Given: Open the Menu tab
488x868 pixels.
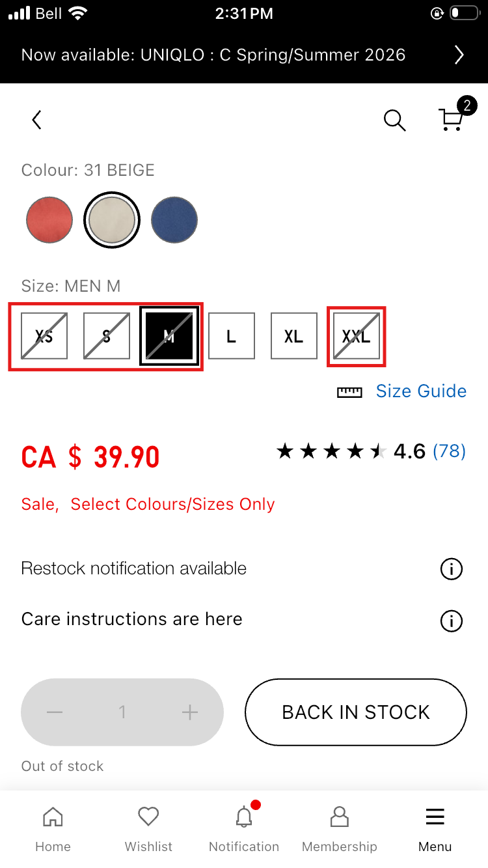Looking at the screenshot, I should pos(435,829).
